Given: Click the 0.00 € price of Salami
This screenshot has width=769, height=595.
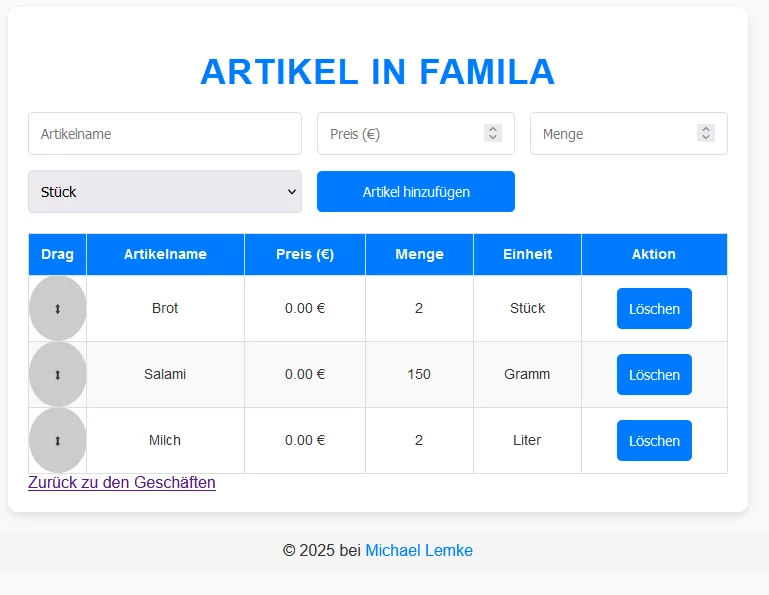Looking at the screenshot, I should pyautogui.click(x=305, y=375).
